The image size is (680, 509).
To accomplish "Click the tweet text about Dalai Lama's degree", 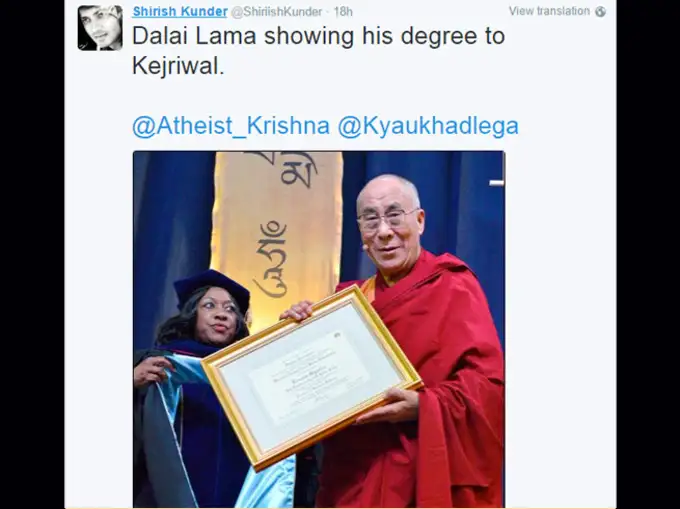I will [x=318, y=51].
